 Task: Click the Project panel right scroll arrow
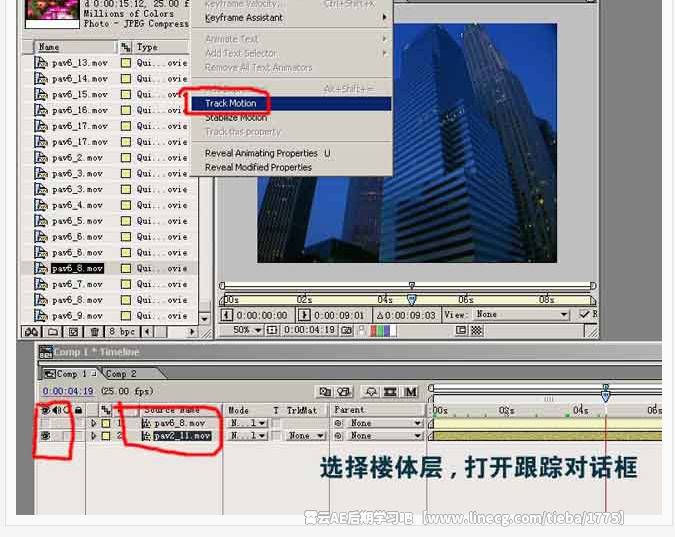(x=192, y=332)
